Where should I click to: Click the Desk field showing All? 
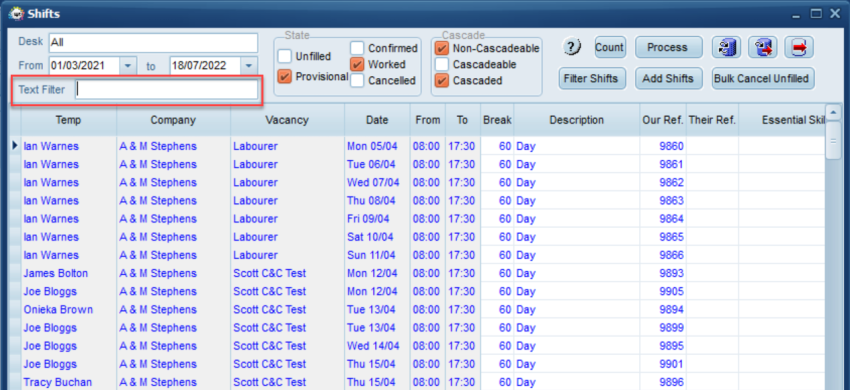coord(153,42)
